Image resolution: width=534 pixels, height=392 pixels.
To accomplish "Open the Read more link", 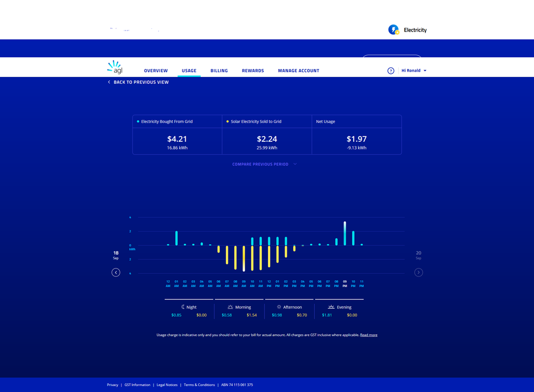I will (x=369, y=334).
